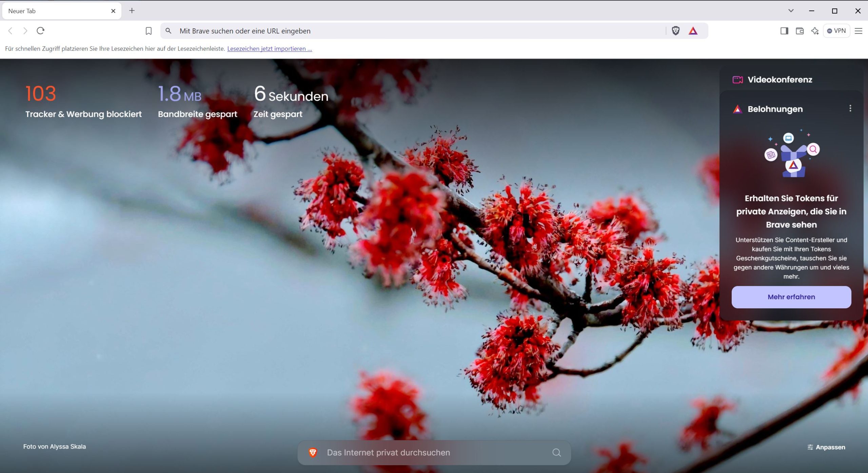The image size is (868, 473).
Task: Click the Mehr erfahren button
Action: point(791,297)
